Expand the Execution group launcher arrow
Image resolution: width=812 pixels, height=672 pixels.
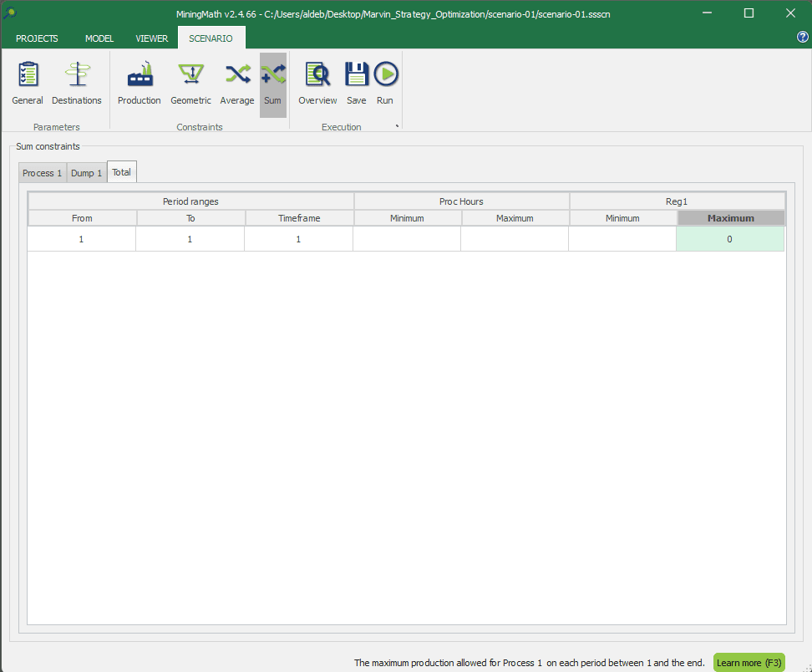point(397,127)
